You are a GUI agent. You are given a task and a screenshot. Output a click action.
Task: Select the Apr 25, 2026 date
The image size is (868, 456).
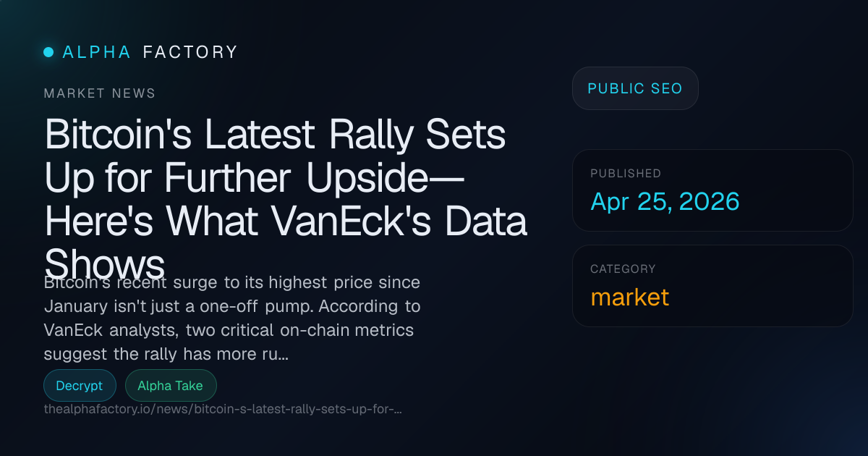(x=665, y=201)
